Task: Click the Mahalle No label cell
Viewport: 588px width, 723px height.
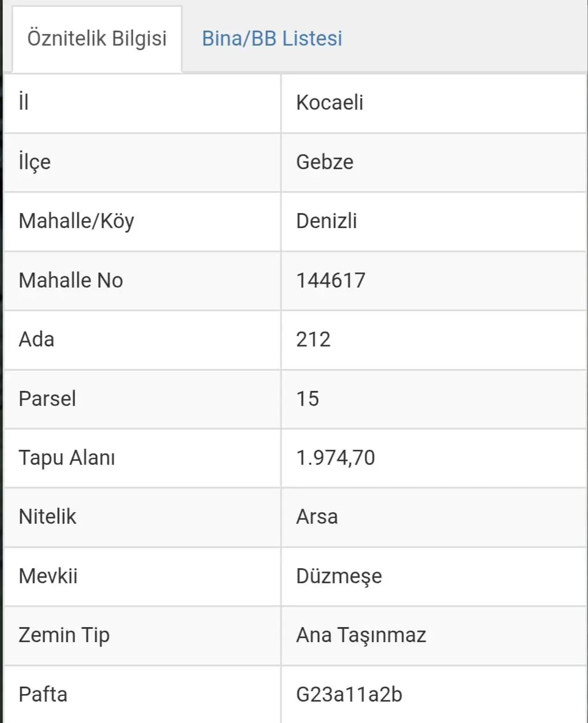Action: pos(143,281)
